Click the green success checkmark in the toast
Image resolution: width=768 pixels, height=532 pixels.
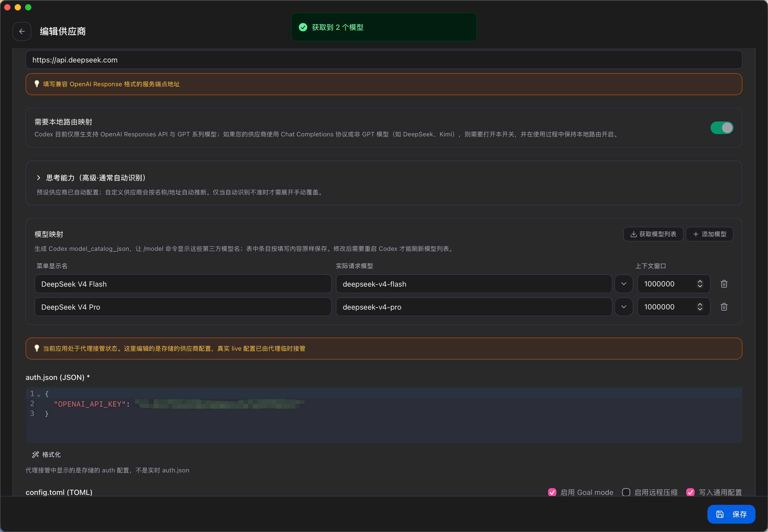pyautogui.click(x=303, y=27)
